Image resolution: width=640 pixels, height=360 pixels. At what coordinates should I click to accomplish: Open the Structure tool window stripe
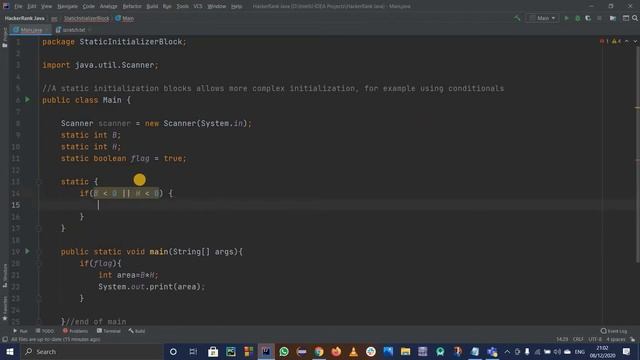pos(5,276)
